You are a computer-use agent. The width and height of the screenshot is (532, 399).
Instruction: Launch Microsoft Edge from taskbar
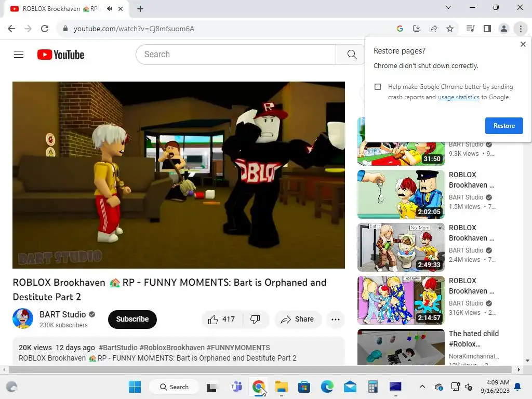pyautogui.click(x=327, y=387)
